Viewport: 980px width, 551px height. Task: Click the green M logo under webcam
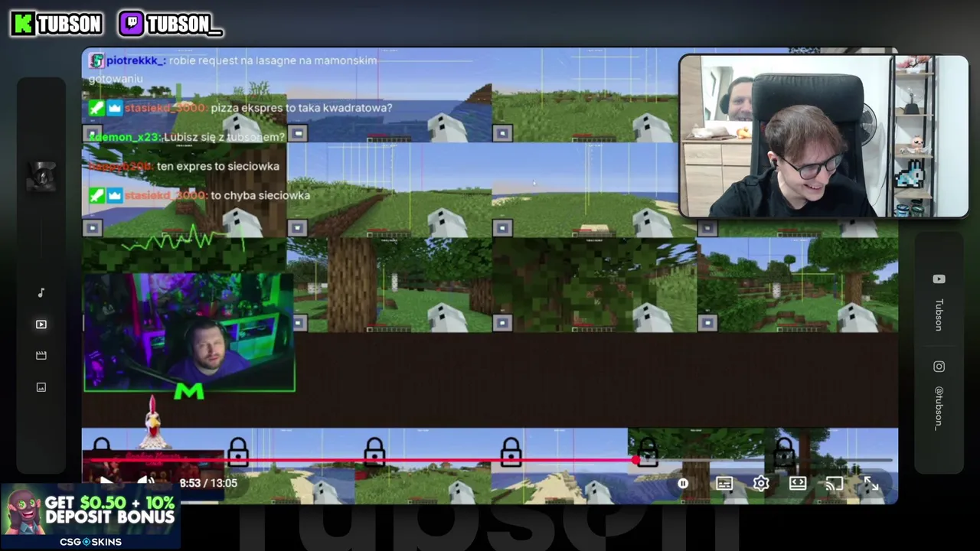coord(189,392)
